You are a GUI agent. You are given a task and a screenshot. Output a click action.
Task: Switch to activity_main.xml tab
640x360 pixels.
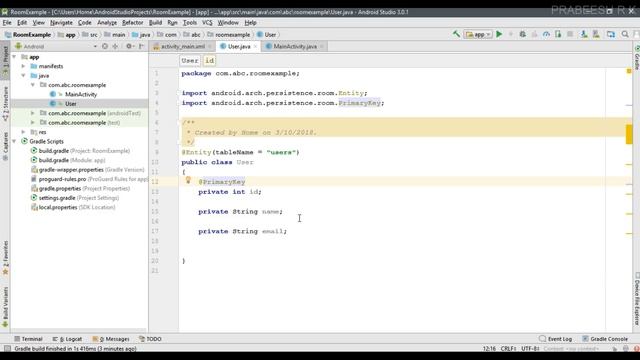pyautogui.click(x=182, y=47)
